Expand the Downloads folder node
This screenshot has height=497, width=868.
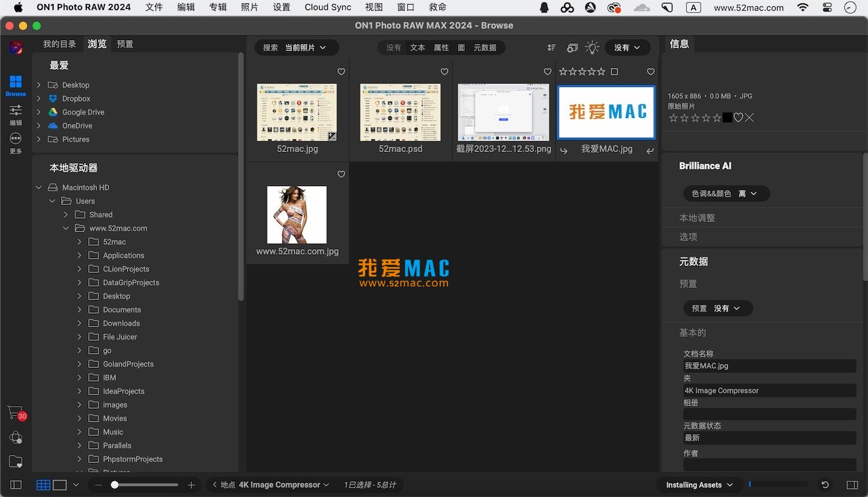click(x=79, y=323)
